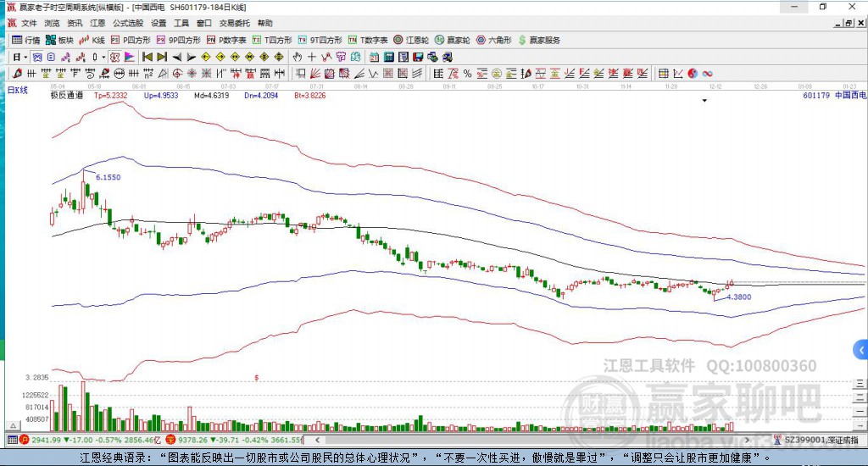
Task: Click the 极反通道 indicator label
Action: coord(67,95)
